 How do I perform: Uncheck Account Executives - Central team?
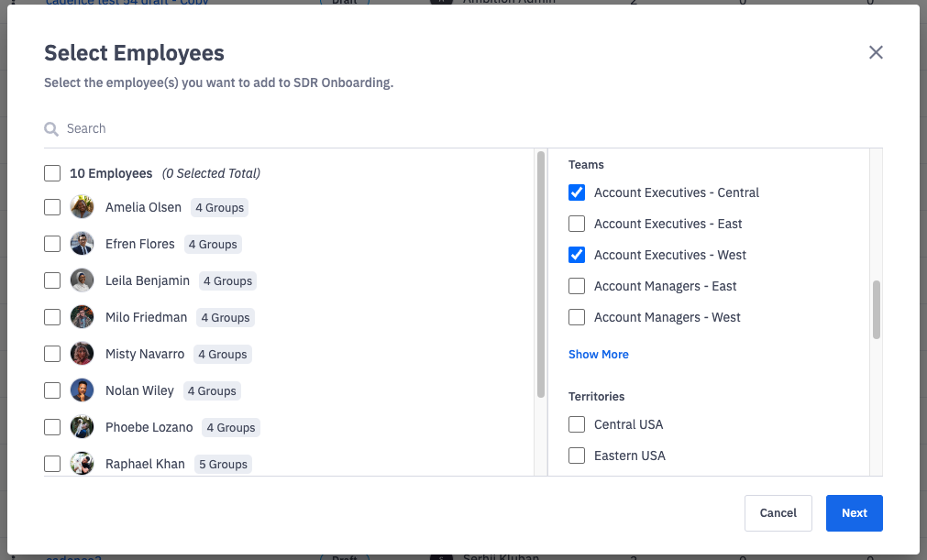(x=577, y=192)
